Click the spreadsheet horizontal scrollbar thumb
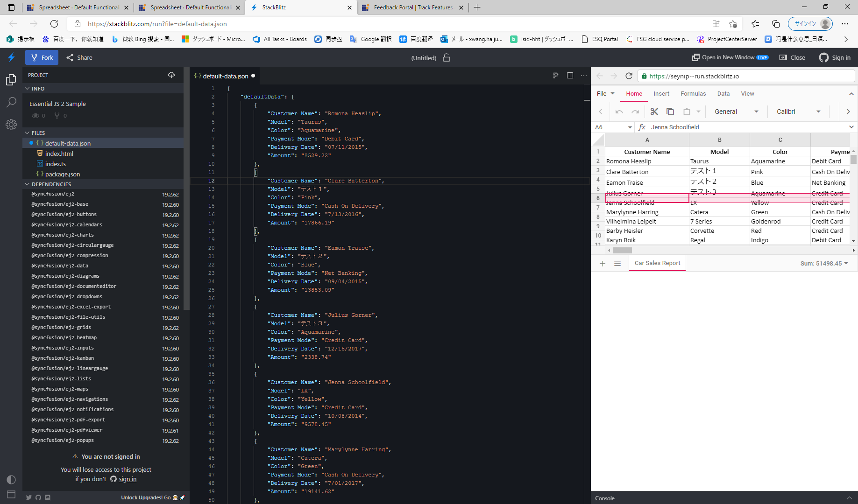858x504 pixels. 622,251
